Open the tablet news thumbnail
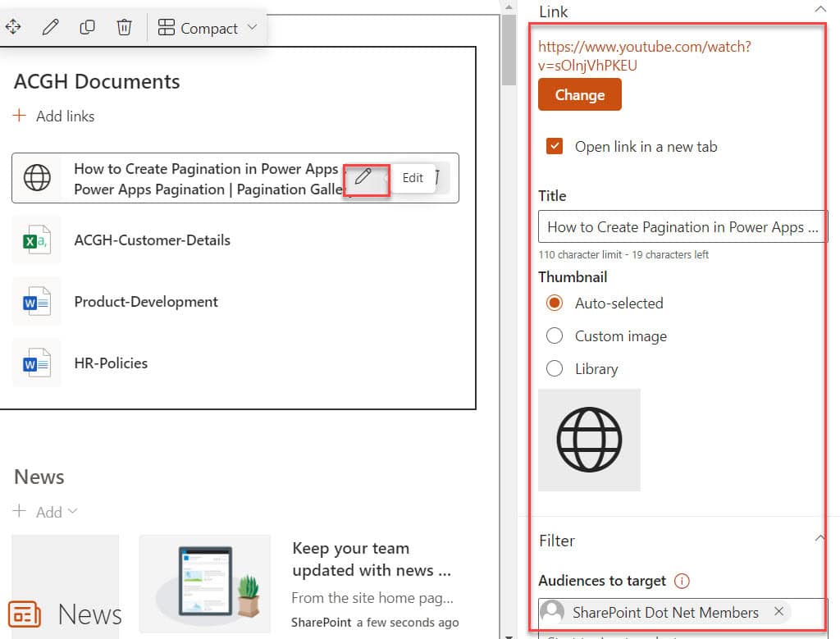The height and width of the screenshot is (639, 840). (x=205, y=584)
